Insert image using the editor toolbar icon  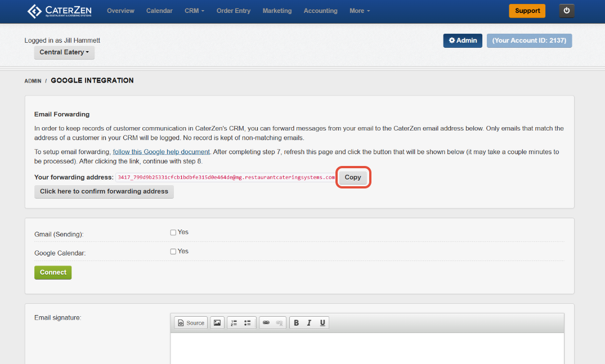[x=217, y=323]
